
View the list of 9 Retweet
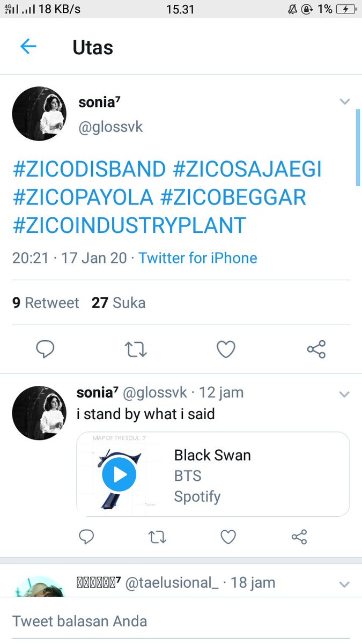point(46,303)
